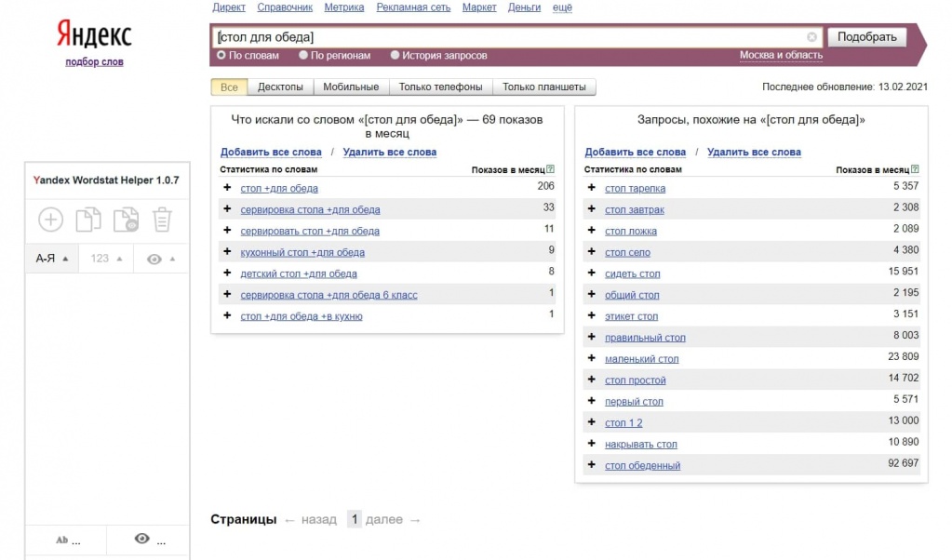The width and height of the screenshot is (952, 560).
Task: Click the clear (x) icon in search field
Action: tap(811, 37)
